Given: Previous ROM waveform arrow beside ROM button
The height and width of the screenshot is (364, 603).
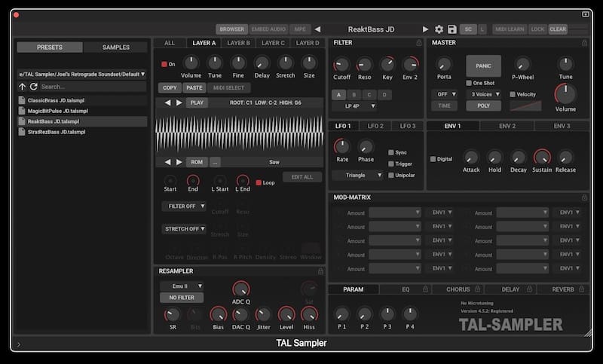Looking at the screenshot, I should [x=167, y=162].
